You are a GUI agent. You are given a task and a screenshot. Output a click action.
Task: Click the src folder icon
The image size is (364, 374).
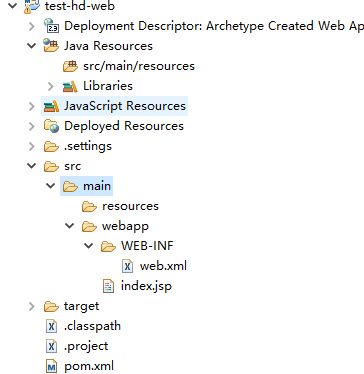click(x=51, y=166)
